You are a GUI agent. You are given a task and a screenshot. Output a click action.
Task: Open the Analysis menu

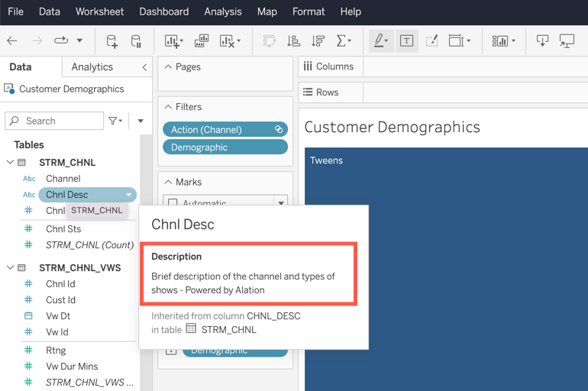(x=223, y=11)
